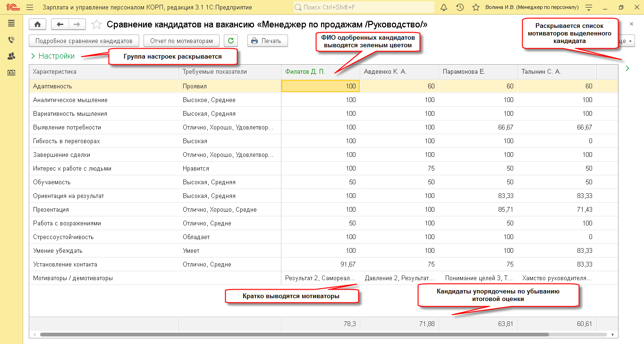
Task: Expand the motivators panel with right chevron
Action: [627, 69]
